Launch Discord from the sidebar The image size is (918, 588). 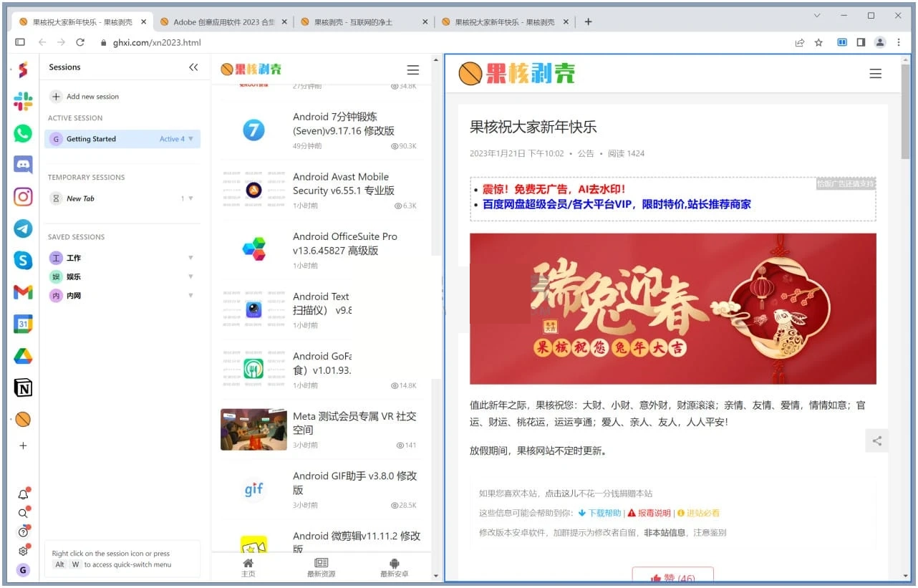[x=22, y=165]
